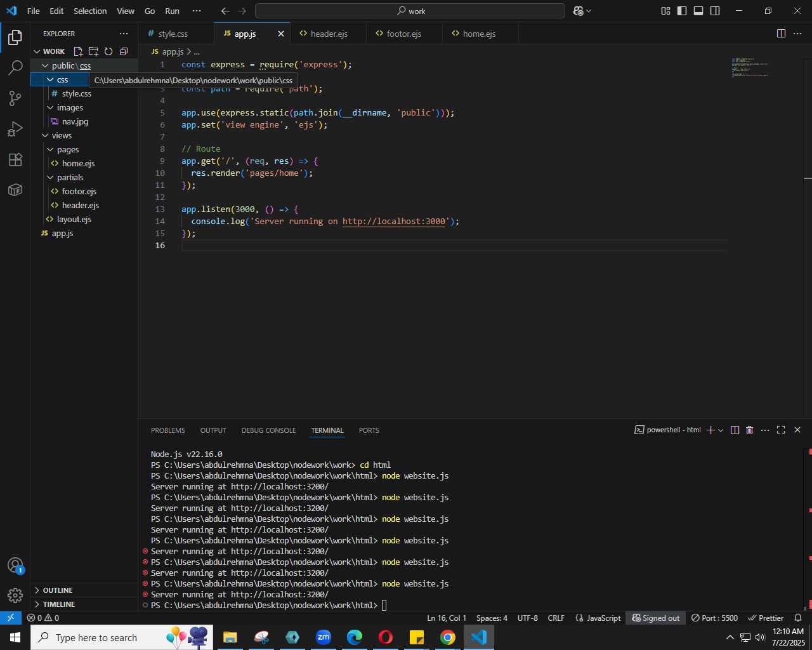Open the Search view in activity bar
The width and height of the screenshot is (812, 650).
pyautogui.click(x=15, y=68)
